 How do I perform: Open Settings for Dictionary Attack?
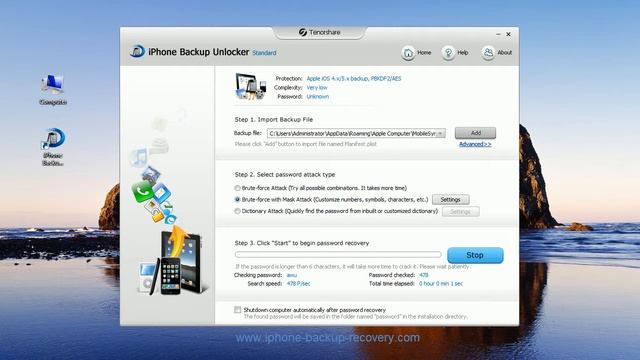click(x=460, y=212)
